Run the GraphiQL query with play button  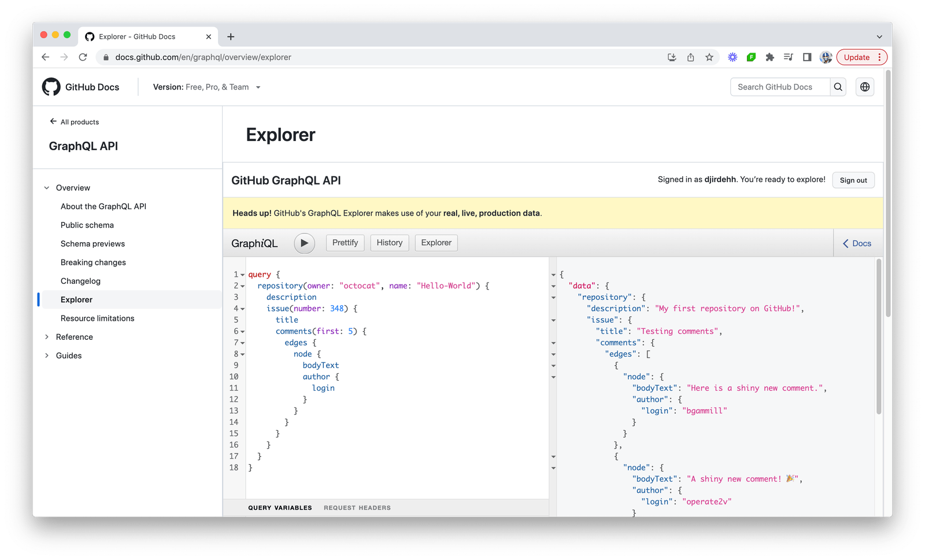[304, 243]
